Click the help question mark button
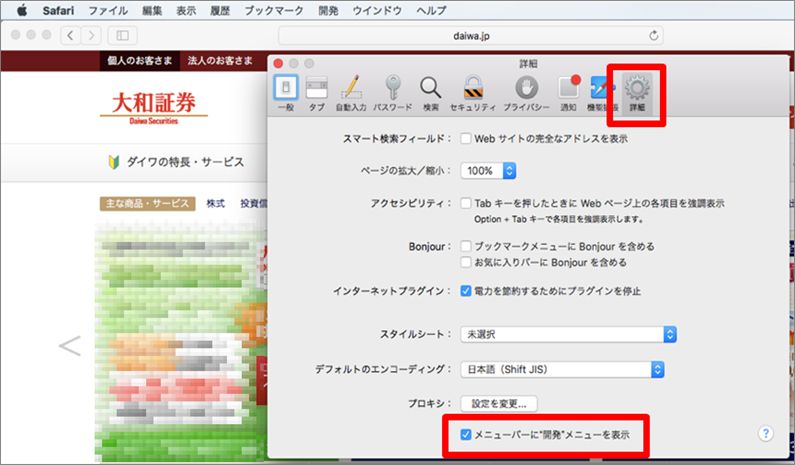 tap(766, 433)
